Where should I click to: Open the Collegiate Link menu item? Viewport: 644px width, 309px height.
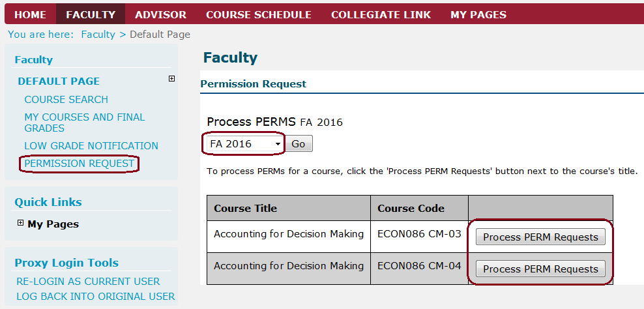coord(381,14)
